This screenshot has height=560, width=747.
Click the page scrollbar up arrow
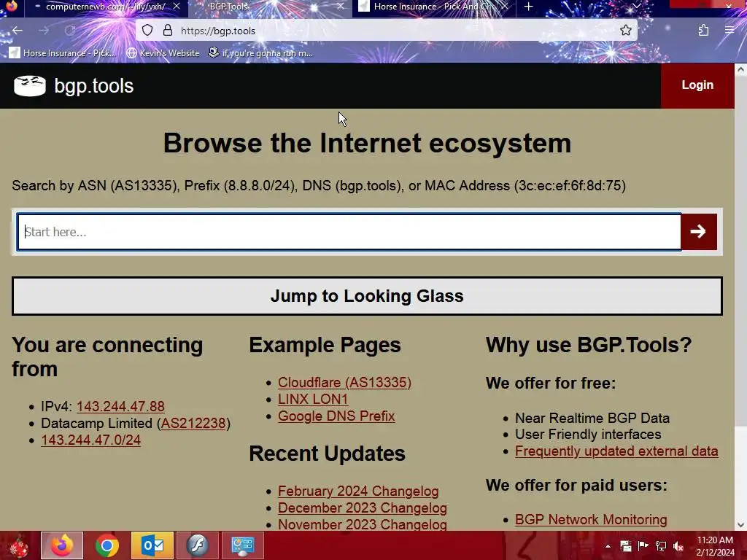tap(740, 69)
